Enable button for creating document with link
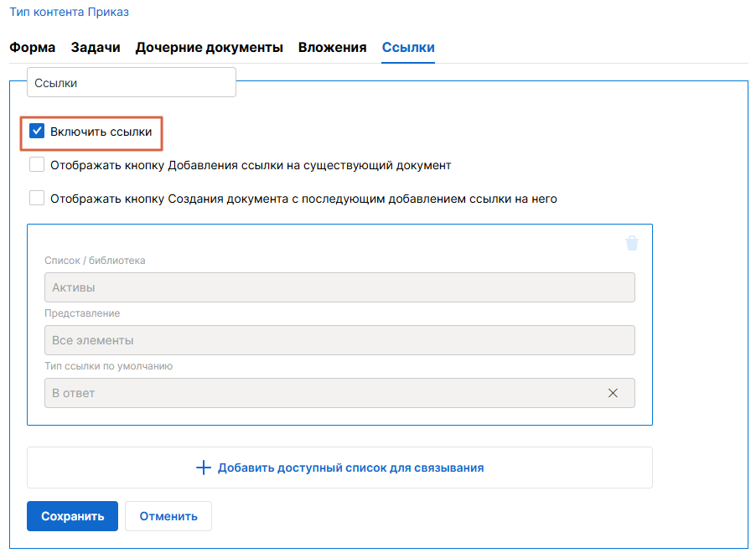The width and height of the screenshot is (756, 553). (37, 198)
